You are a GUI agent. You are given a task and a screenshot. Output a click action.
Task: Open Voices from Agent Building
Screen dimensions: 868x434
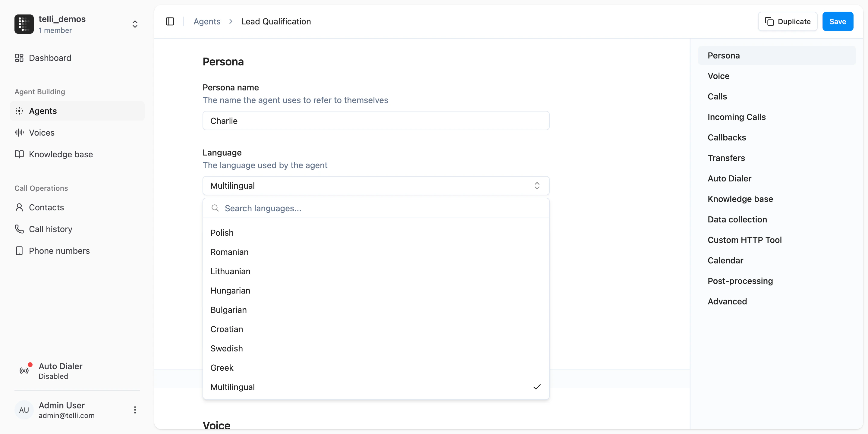pyautogui.click(x=42, y=132)
